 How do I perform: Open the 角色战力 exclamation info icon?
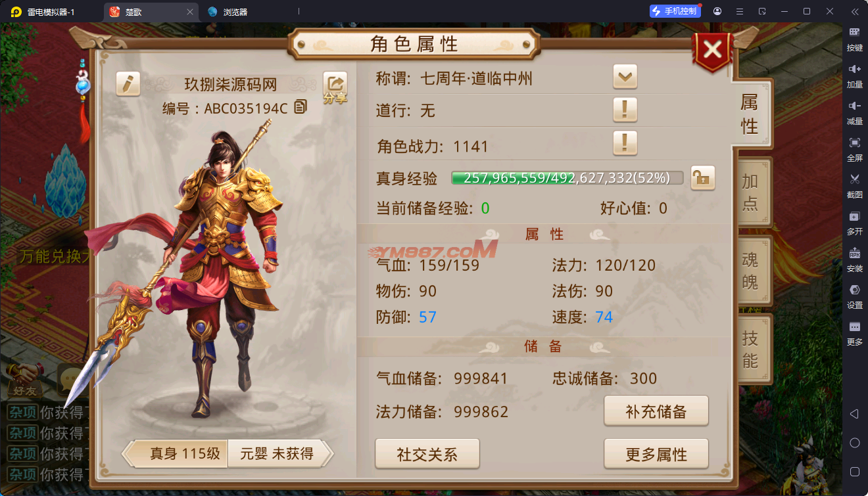tap(625, 143)
